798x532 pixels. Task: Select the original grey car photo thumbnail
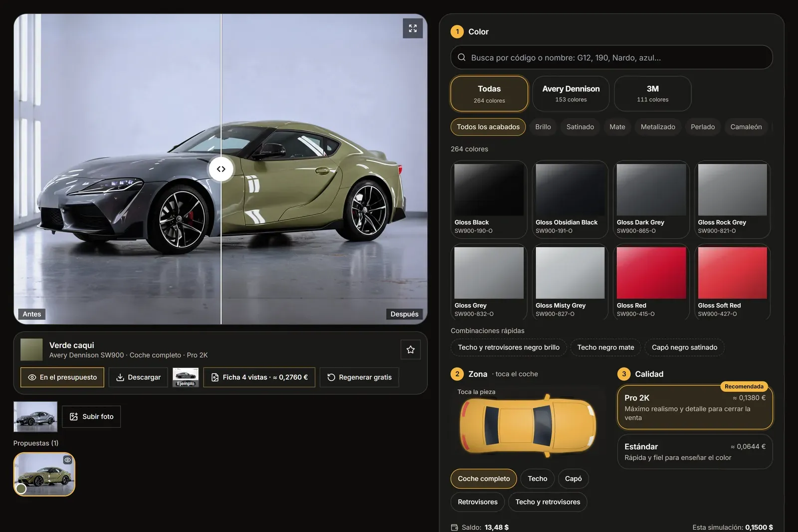[x=35, y=416]
